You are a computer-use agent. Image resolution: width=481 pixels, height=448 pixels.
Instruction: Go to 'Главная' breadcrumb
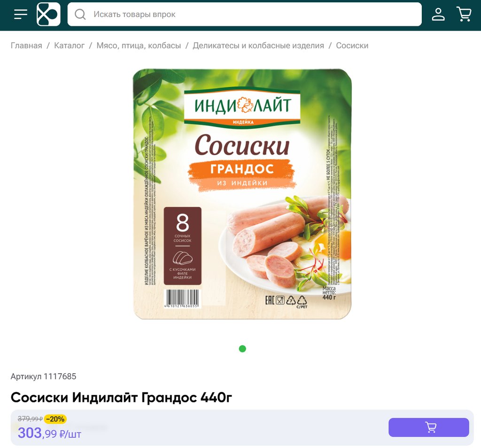(x=26, y=46)
